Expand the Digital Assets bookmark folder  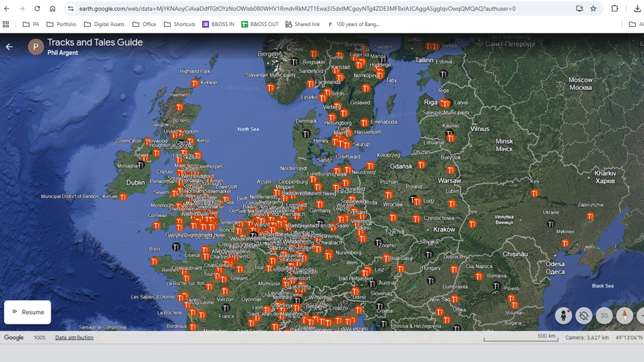click(104, 25)
